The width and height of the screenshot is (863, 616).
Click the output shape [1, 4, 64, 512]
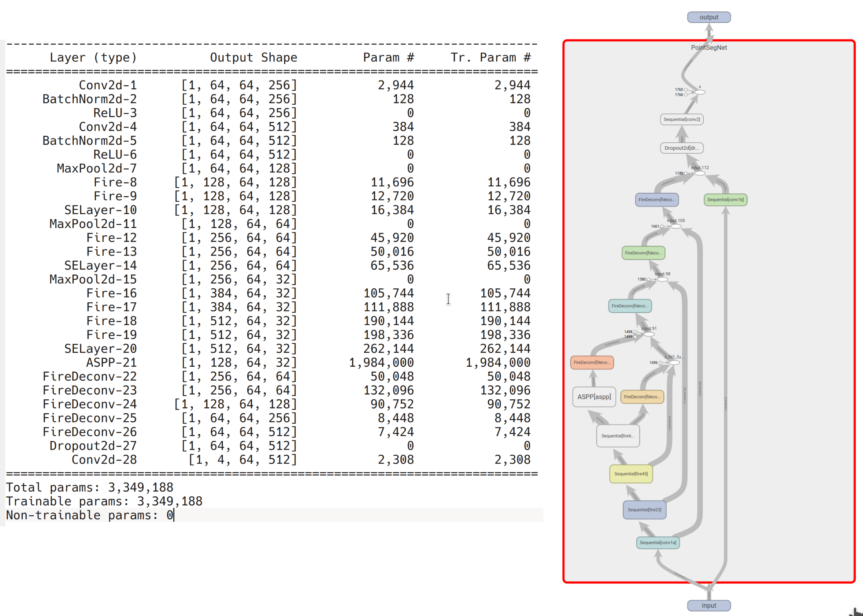click(243, 460)
